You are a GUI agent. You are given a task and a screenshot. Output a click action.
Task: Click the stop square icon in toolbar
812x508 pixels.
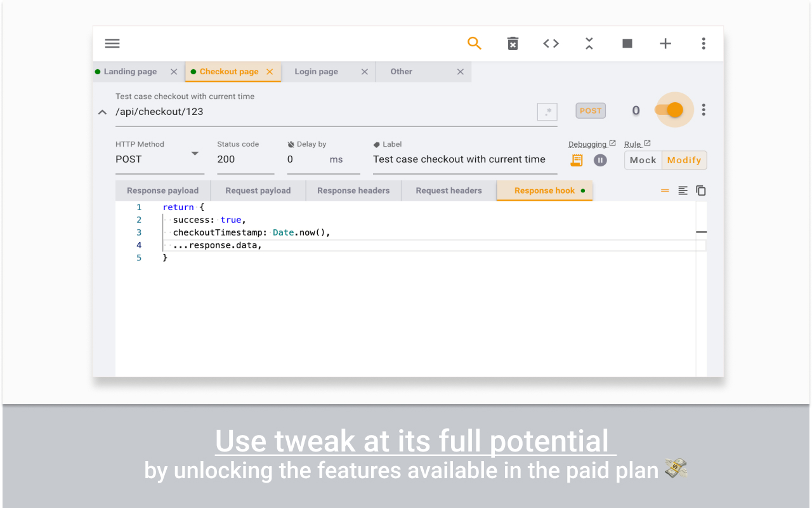(627, 43)
